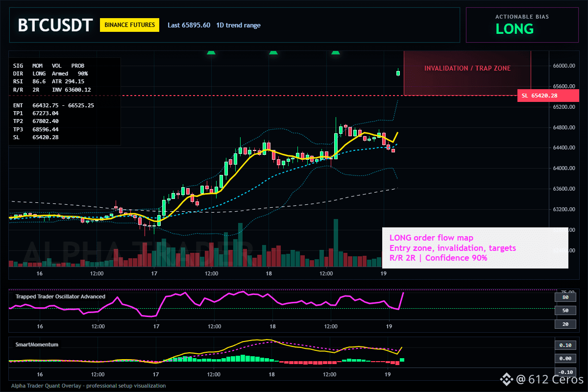Viewport: 588px width, 392px height.
Task: Click the isolated green candle near 65895
Action: (x=398, y=73)
